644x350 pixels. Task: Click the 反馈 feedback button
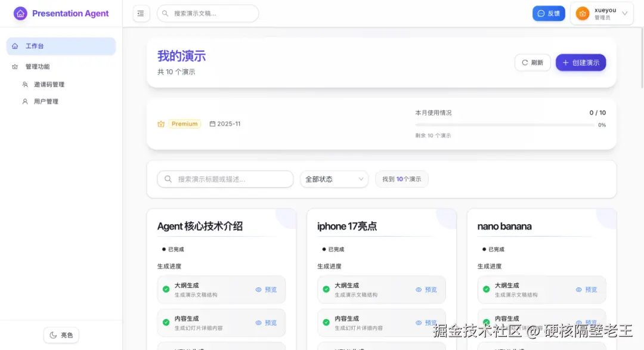tap(549, 14)
